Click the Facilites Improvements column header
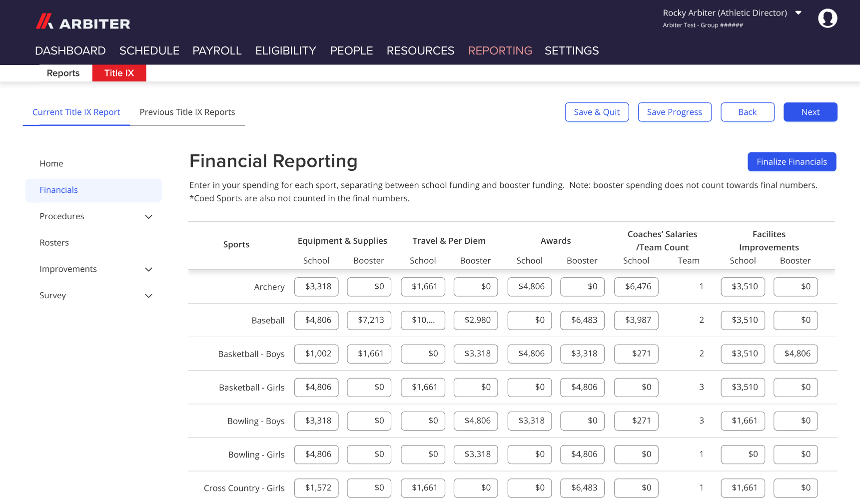Image resolution: width=860 pixels, height=504 pixels. (x=769, y=241)
